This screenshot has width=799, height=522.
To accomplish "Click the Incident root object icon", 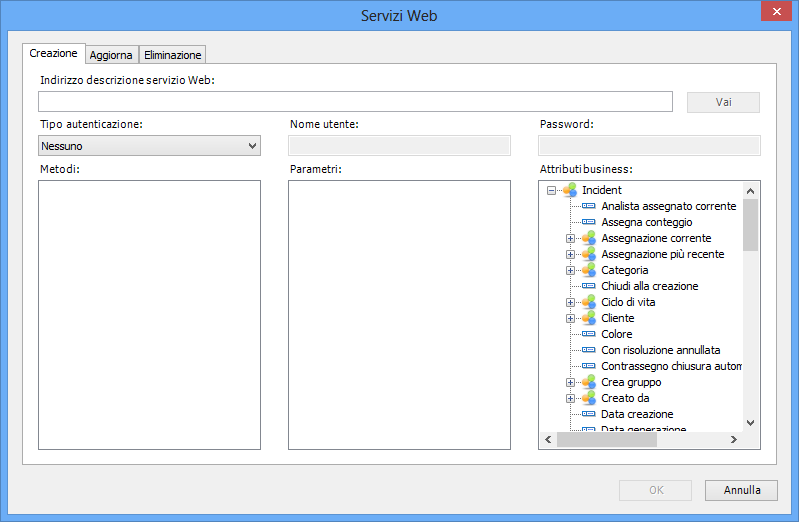I will pyautogui.click(x=569, y=190).
